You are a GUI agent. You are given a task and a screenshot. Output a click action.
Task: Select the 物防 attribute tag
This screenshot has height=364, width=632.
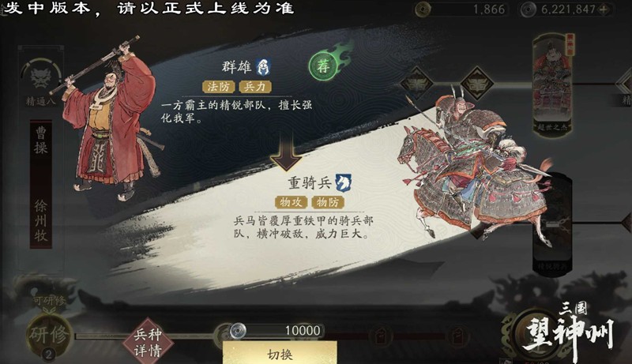click(328, 202)
